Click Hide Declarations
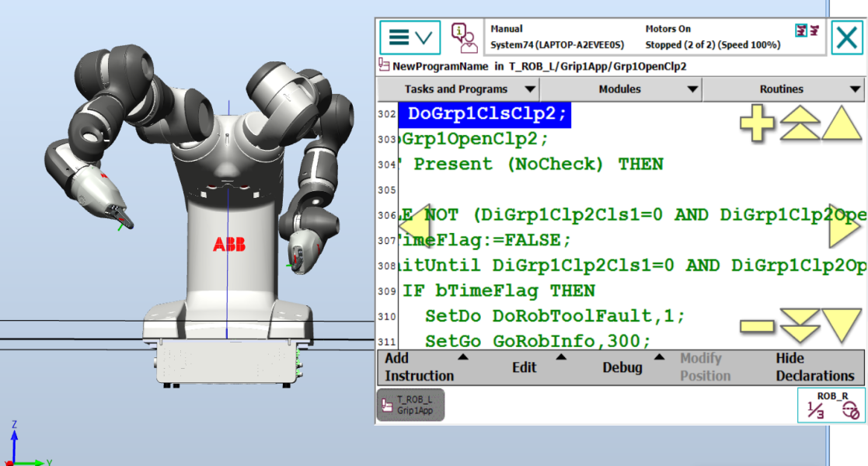The height and width of the screenshot is (466, 868). (x=815, y=367)
